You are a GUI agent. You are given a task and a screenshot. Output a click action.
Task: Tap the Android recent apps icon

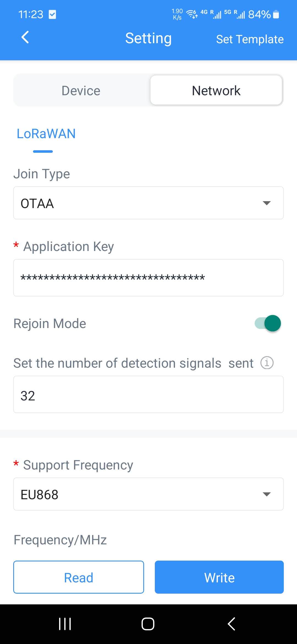click(65, 624)
